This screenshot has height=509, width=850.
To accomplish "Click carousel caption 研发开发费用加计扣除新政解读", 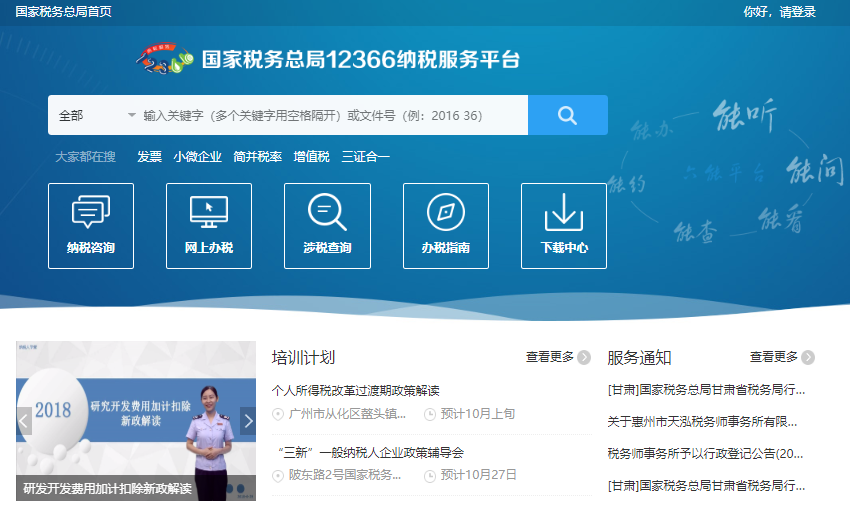I will [107, 488].
